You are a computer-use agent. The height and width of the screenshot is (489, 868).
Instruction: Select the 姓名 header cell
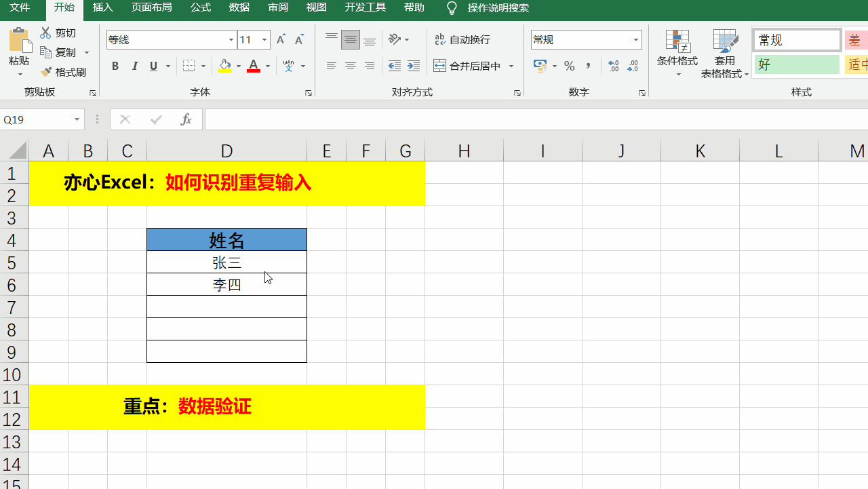226,240
